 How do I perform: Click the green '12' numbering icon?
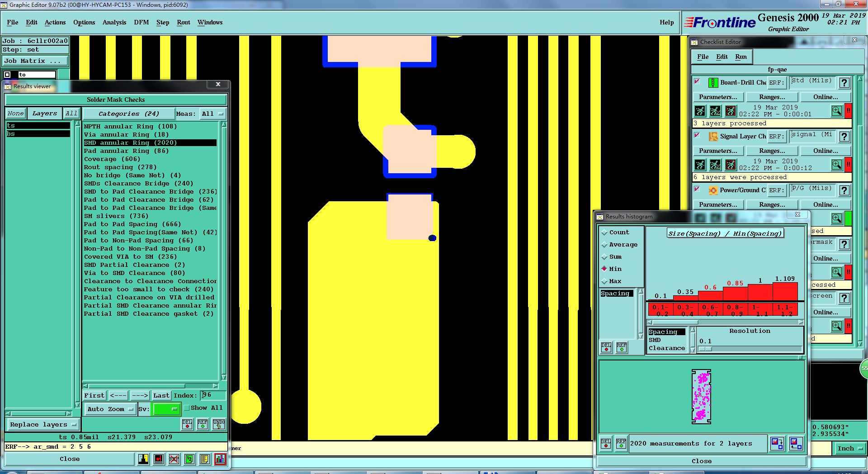[189, 459]
